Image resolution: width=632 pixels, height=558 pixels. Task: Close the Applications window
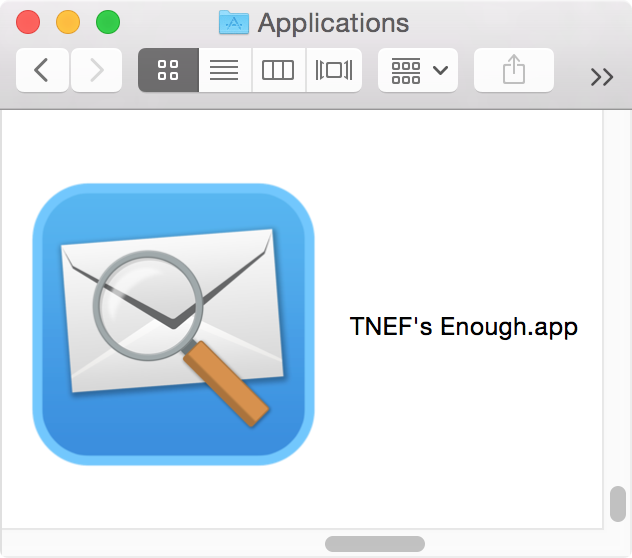[28, 22]
